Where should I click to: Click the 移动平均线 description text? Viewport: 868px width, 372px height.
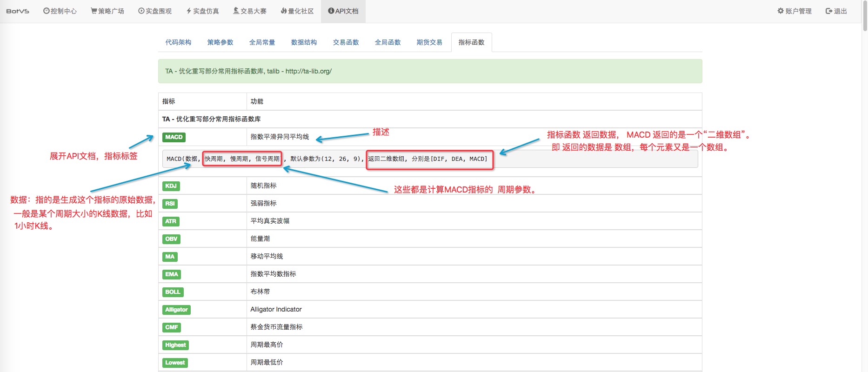267,256
